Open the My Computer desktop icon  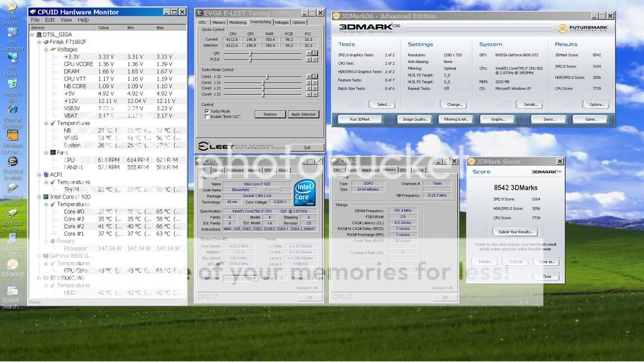click(x=13, y=32)
